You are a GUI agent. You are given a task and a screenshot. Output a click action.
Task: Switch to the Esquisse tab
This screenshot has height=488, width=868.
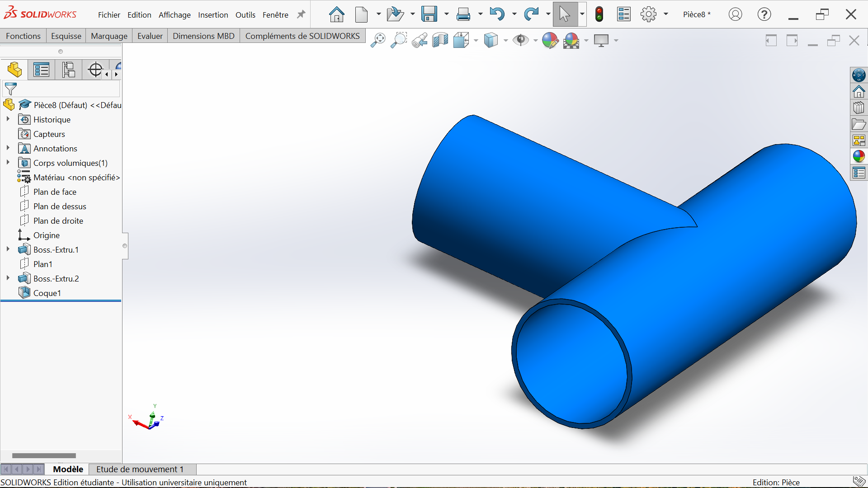tap(66, 36)
